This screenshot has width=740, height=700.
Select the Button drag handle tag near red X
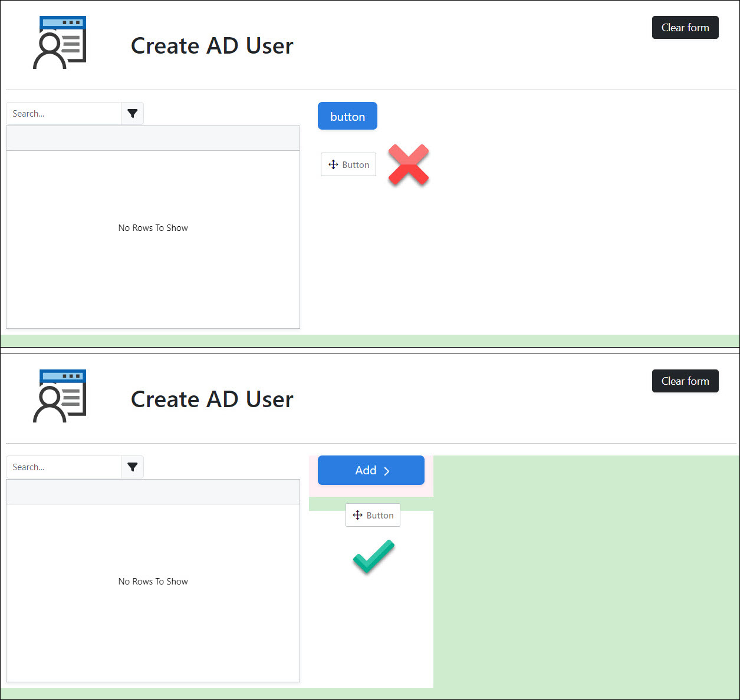(x=348, y=165)
